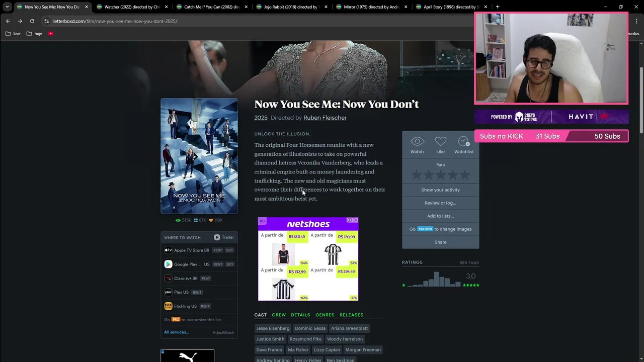Click Add to lists...

[x=440, y=216]
